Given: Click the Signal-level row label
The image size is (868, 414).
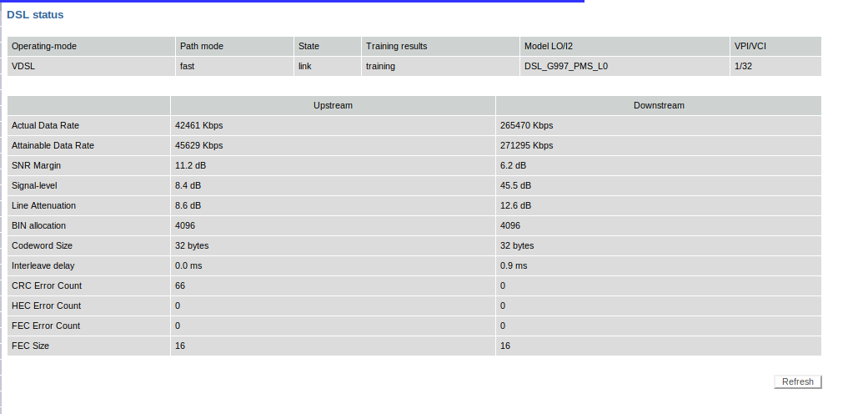Looking at the screenshot, I should point(34,185).
